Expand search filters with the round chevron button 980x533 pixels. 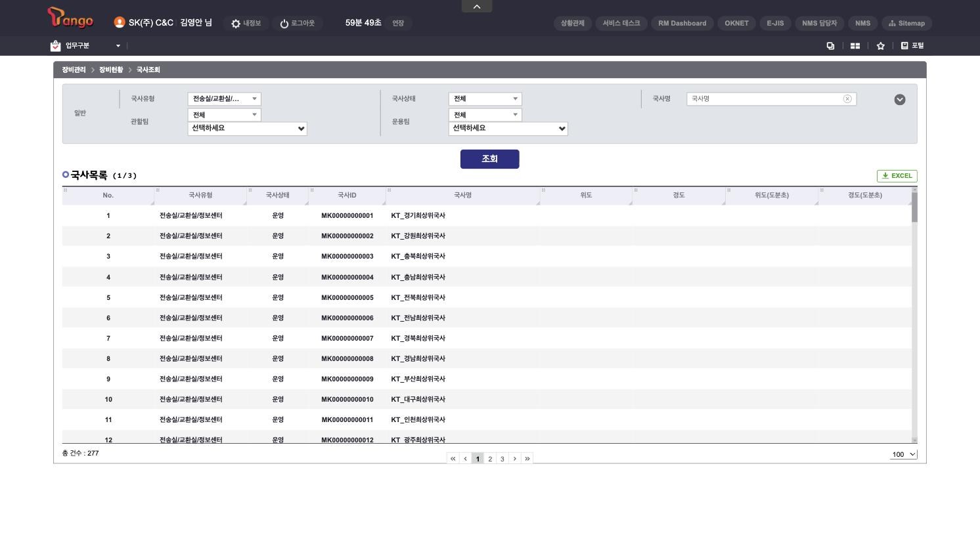tap(900, 100)
